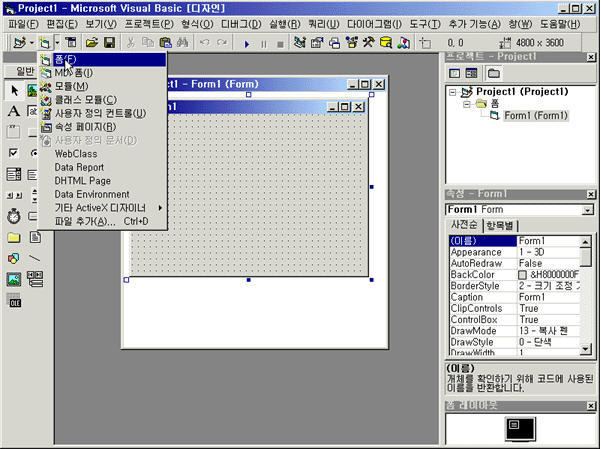Select the Data control tool
The height and width of the screenshot is (449, 601).
pos(35,279)
